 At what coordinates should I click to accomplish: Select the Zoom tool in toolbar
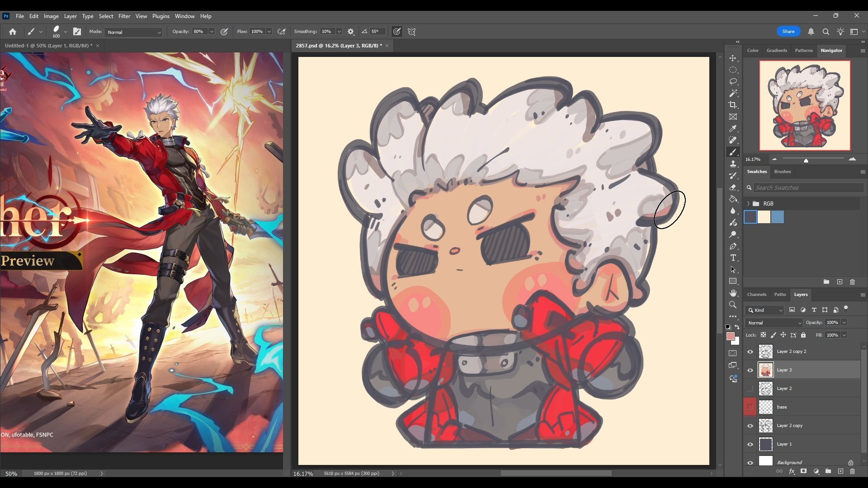[x=733, y=305]
